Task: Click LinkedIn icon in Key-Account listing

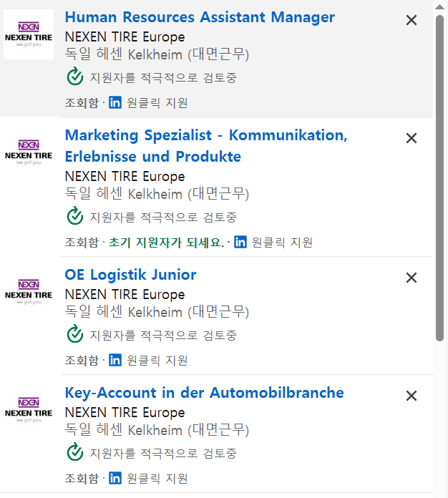Action: (115, 478)
